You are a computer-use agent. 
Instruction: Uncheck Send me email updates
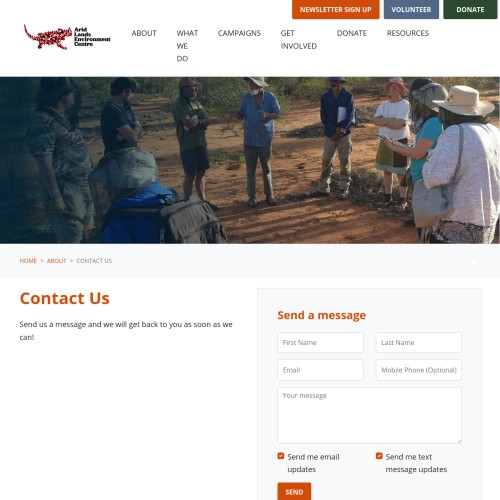281,456
